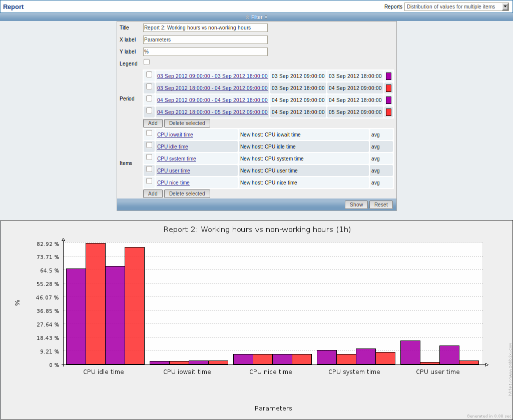Open the Reports type dropdown
The width and height of the screenshot is (513, 420).
coord(456,6)
